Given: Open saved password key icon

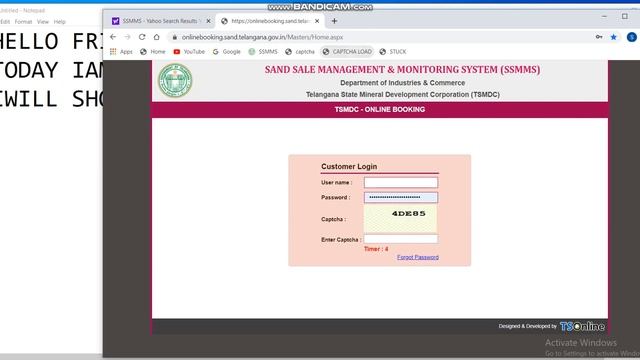Looking at the screenshot, I should [599, 37].
